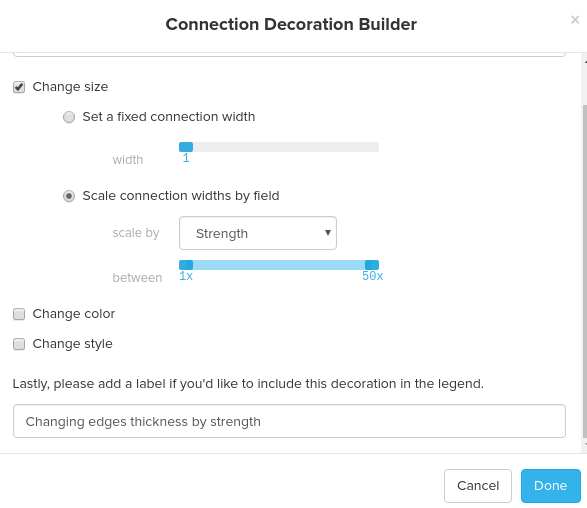Click the fixed width slider track
The height and width of the screenshot is (508, 587).
tap(279, 147)
